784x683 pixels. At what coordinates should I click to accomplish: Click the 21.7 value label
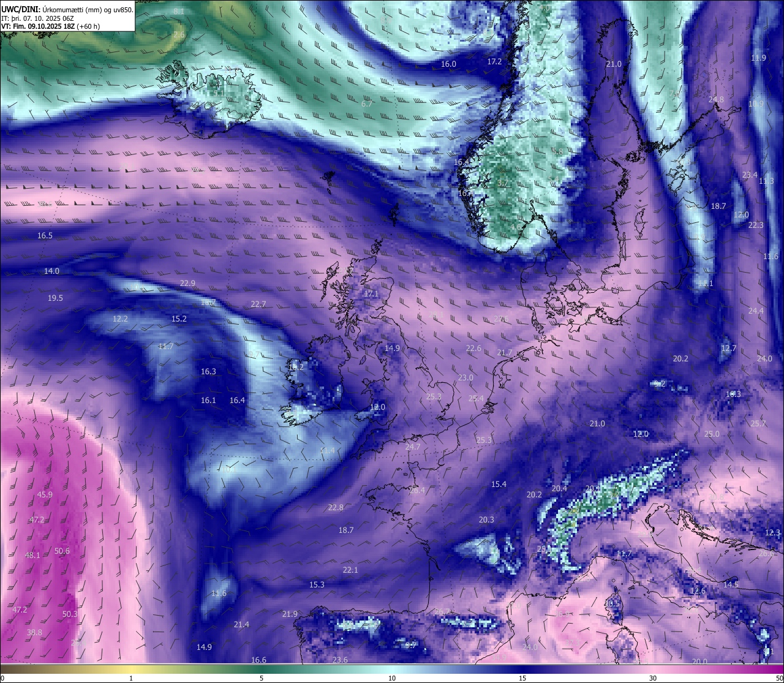[x=504, y=353]
